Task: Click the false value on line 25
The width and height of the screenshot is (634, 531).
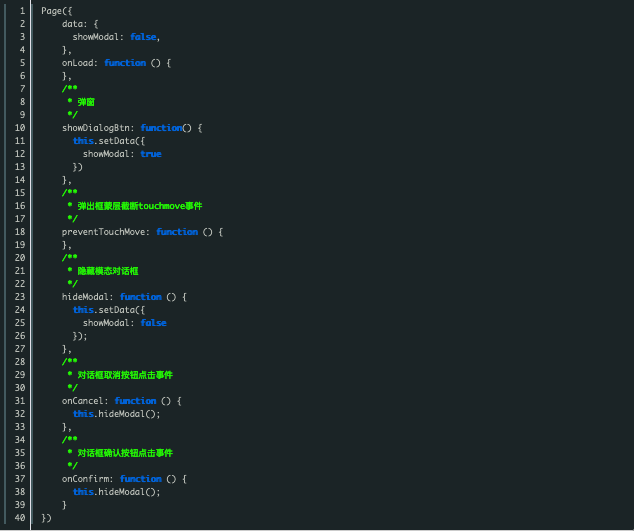Action: point(153,323)
